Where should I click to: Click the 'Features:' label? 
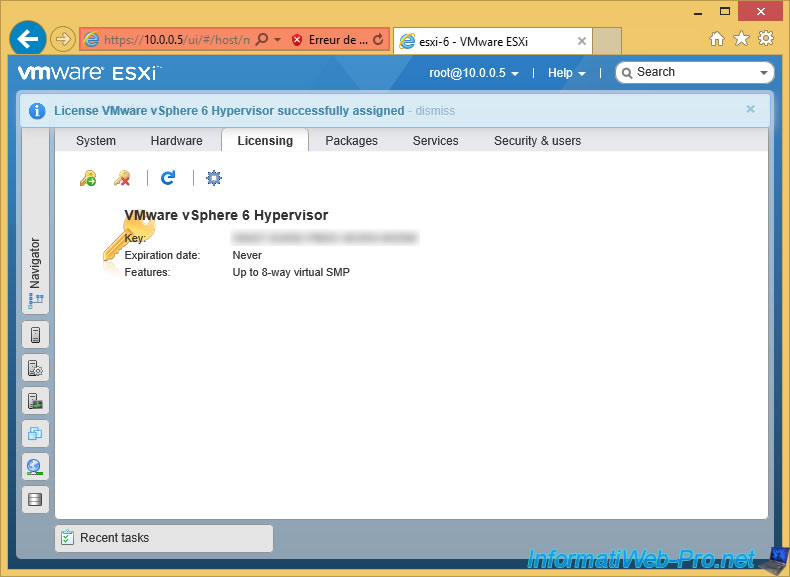click(147, 272)
